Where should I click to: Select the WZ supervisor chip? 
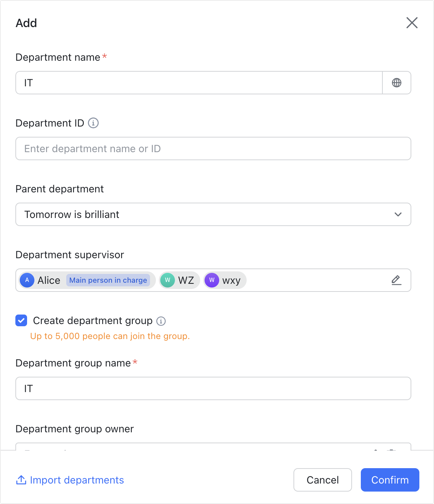pyautogui.click(x=179, y=280)
